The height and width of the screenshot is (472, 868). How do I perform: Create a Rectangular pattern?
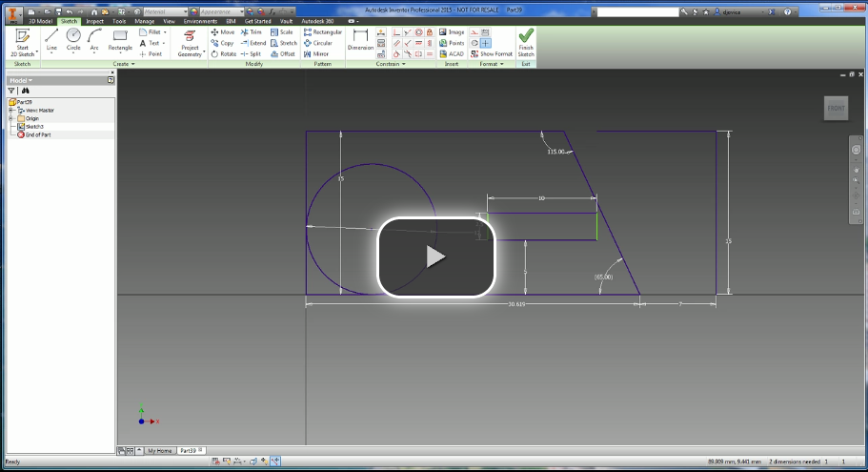323,32
